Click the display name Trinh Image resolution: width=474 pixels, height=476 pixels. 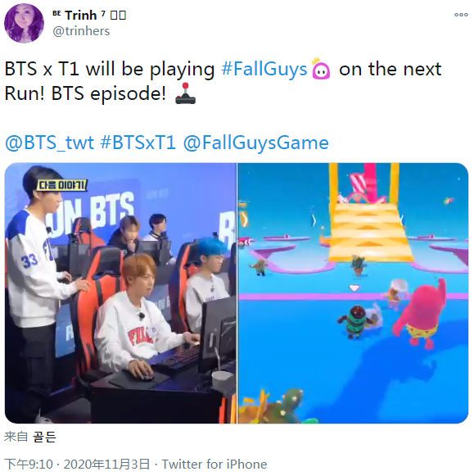point(81,16)
